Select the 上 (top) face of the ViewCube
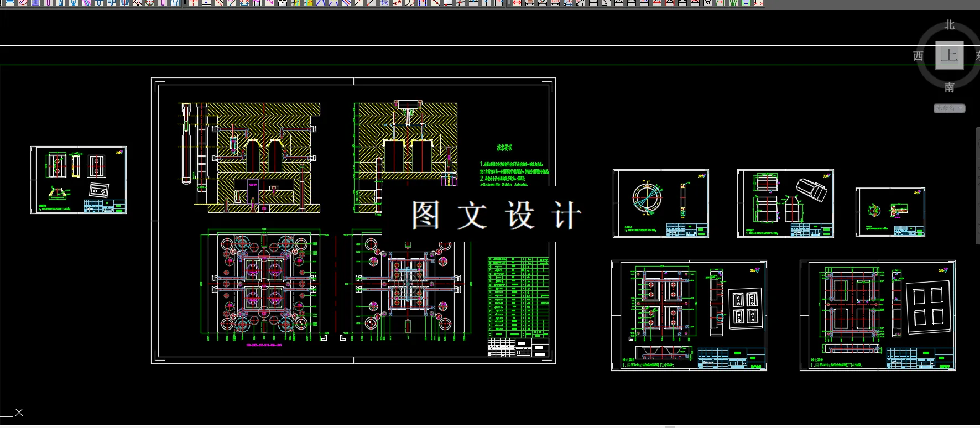This screenshot has height=428, width=980. (949, 55)
